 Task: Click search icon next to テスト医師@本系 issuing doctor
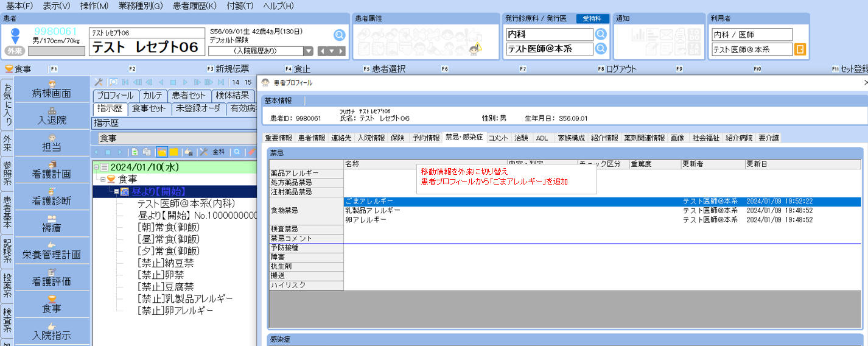pyautogui.click(x=601, y=49)
